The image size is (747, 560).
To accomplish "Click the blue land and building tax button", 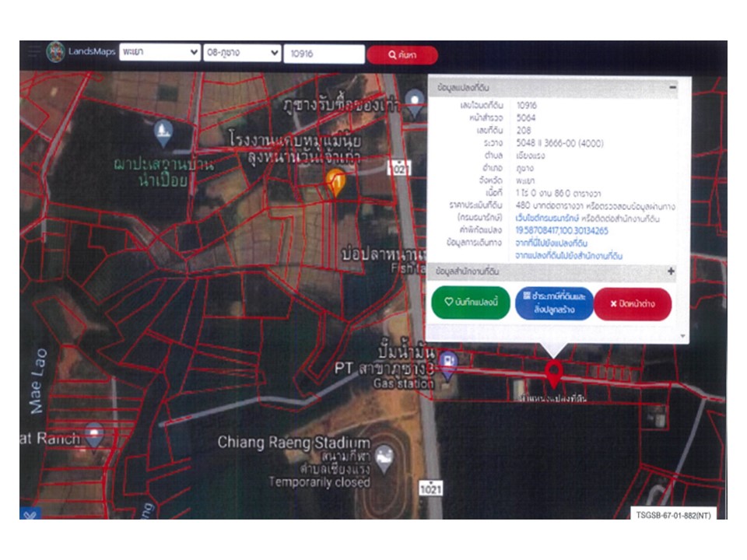I will [554, 303].
